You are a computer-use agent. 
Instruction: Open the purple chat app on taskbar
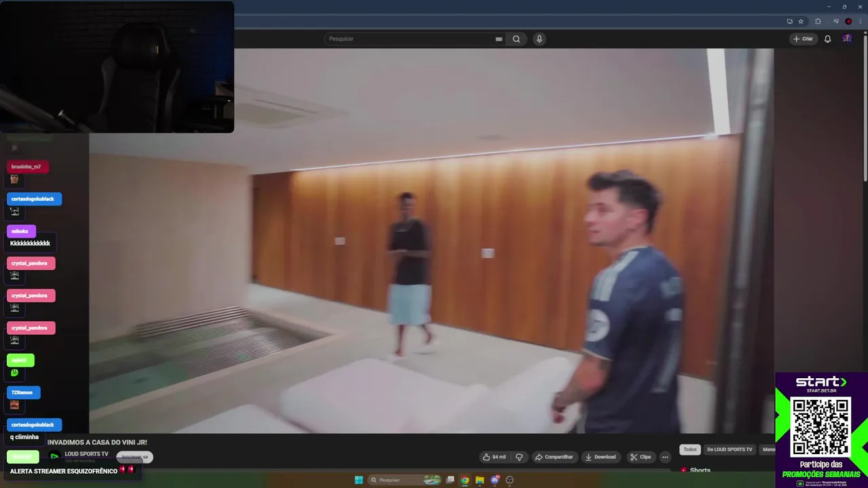(x=495, y=480)
